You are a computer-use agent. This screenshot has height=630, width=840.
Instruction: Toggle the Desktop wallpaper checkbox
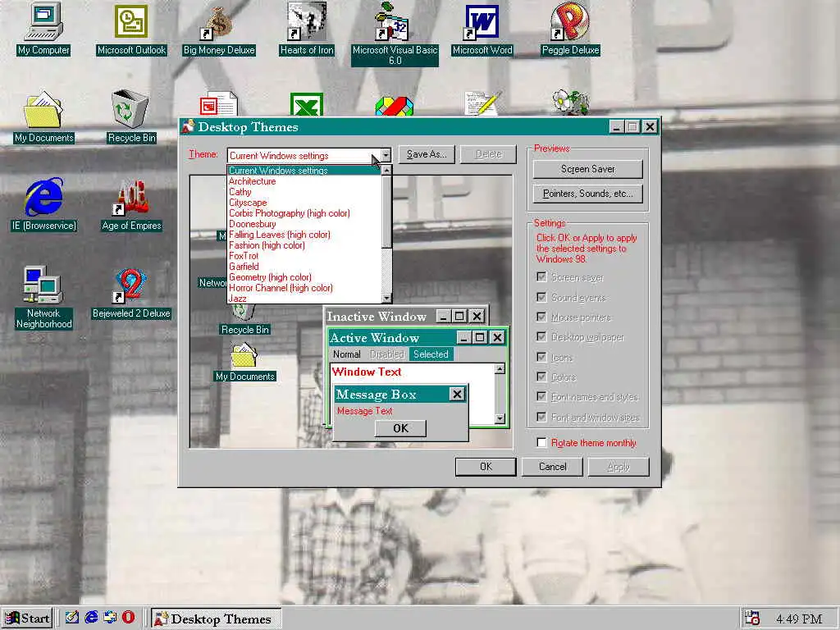point(541,336)
